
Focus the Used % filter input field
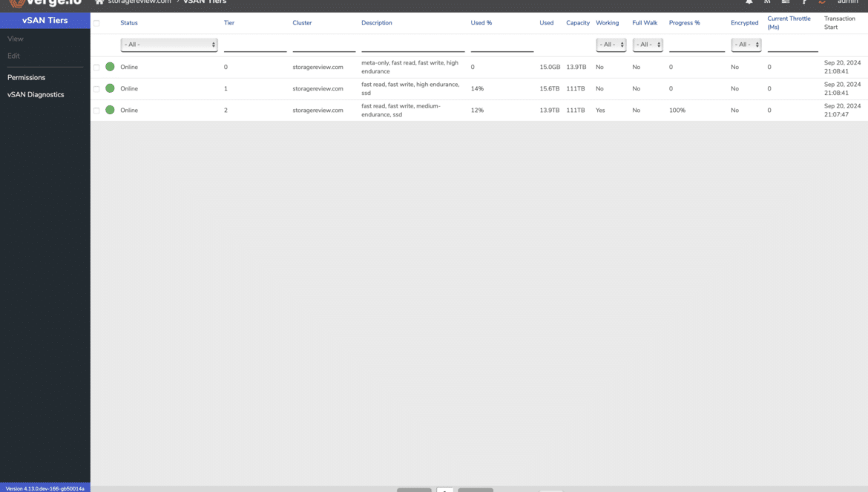tap(502, 45)
